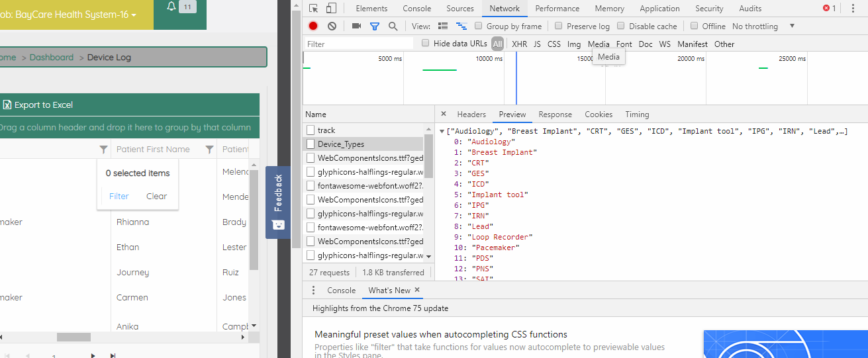Viewport: 868px width, 358px height.
Task: Enable Group by frame checkbox
Action: [x=478, y=26]
